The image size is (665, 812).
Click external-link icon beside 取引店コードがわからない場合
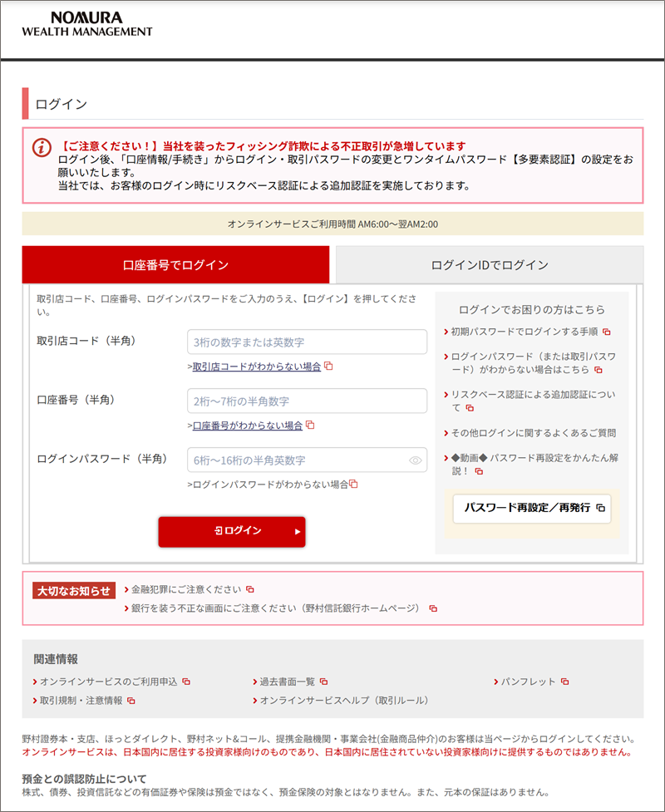point(329,367)
